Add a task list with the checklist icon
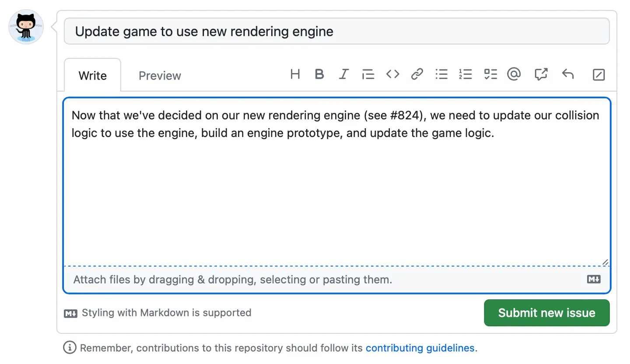The width and height of the screenshot is (630, 364). click(x=490, y=74)
